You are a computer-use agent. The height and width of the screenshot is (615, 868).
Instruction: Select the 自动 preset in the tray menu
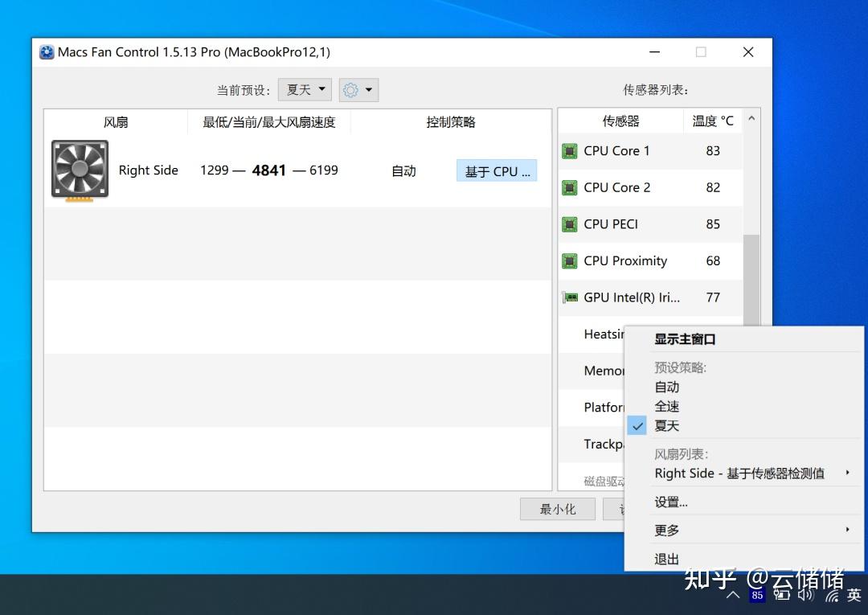coord(666,387)
